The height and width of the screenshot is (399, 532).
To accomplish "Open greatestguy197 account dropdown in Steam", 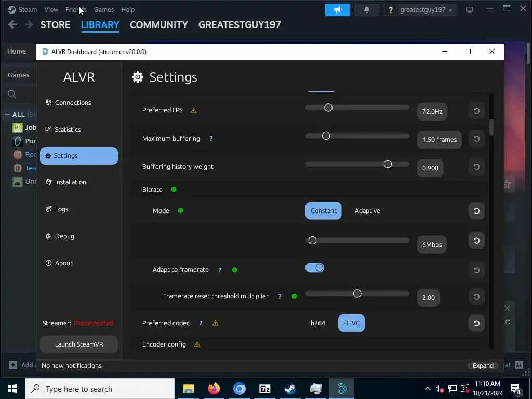I will (426, 10).
